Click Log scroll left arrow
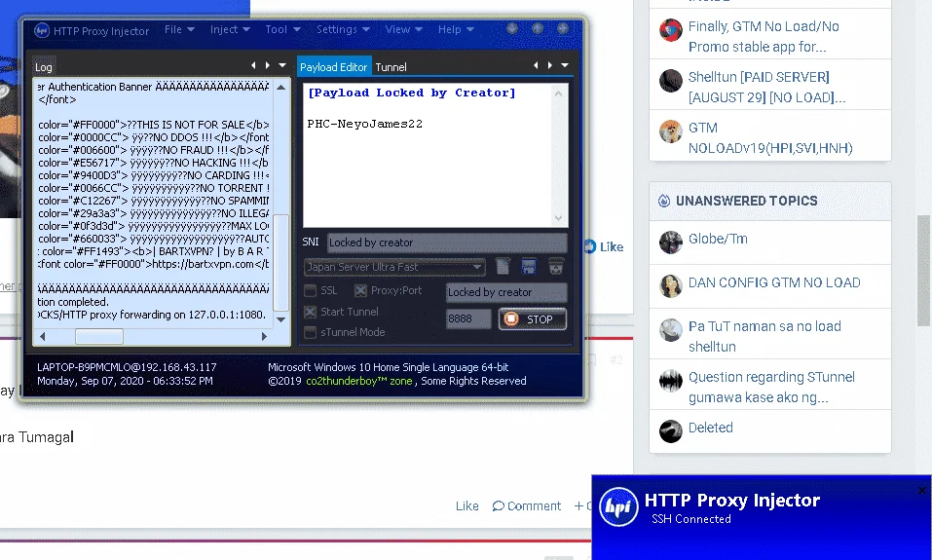 tap(42, 336)
